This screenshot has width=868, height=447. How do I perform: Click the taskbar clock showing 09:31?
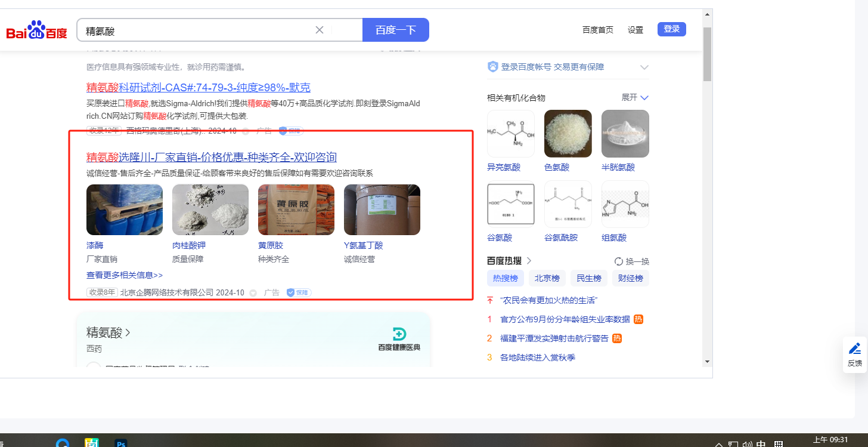tap(830, 440)
